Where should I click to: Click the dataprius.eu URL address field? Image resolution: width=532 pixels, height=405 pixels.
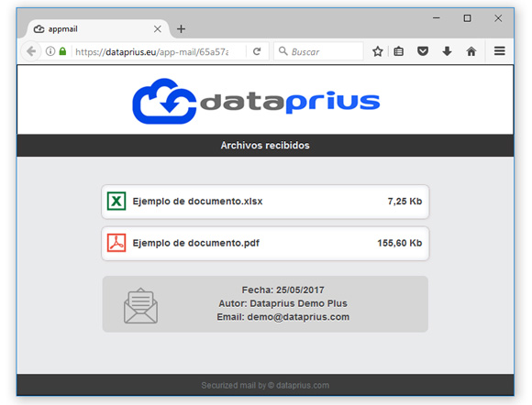(151, 52)
